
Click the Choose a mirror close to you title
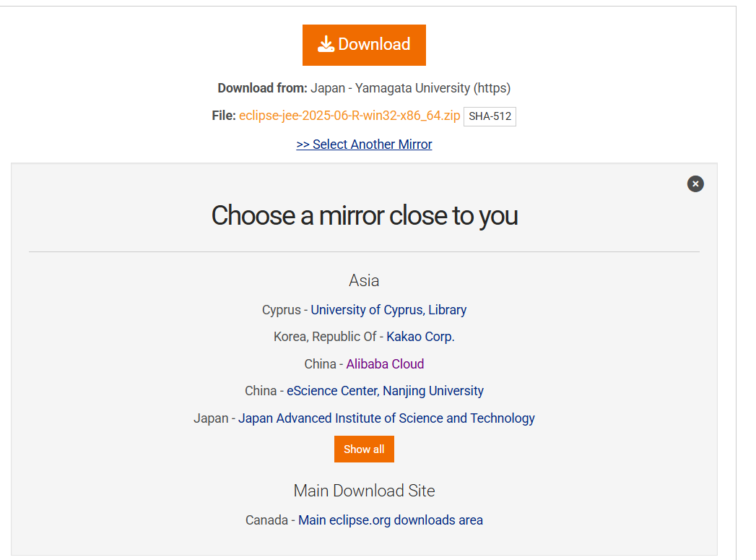(x=364, y=215)
